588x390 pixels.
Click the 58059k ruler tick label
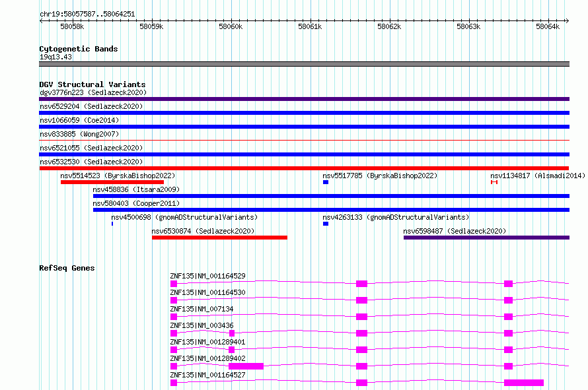point(151,26)
